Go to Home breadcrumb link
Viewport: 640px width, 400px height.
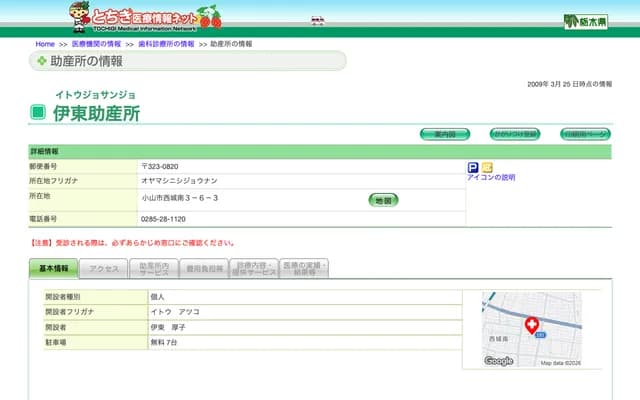[x=45, y=44]
